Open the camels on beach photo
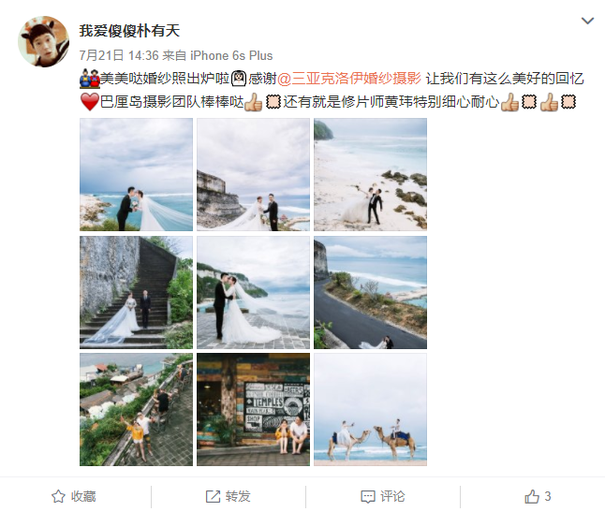 point(370,410)
